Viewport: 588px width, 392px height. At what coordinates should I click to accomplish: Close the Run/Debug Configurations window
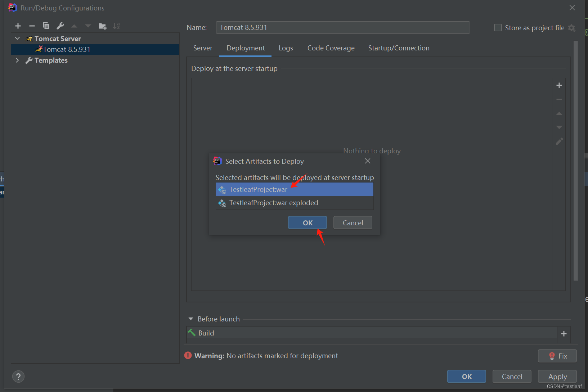click(572, 8)
